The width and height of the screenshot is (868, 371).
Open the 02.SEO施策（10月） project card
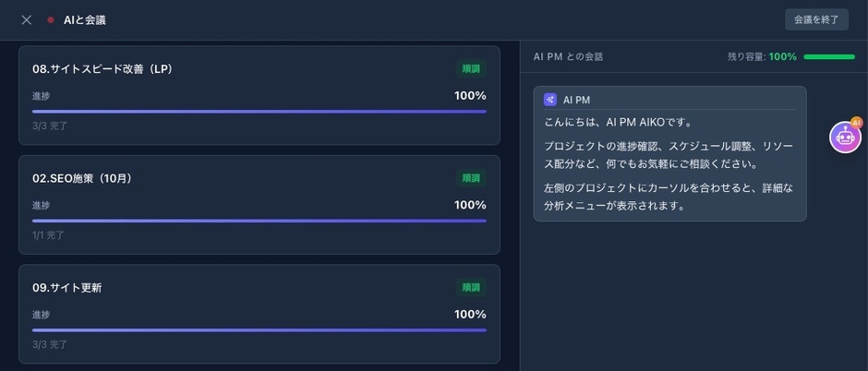click(259, 205)
